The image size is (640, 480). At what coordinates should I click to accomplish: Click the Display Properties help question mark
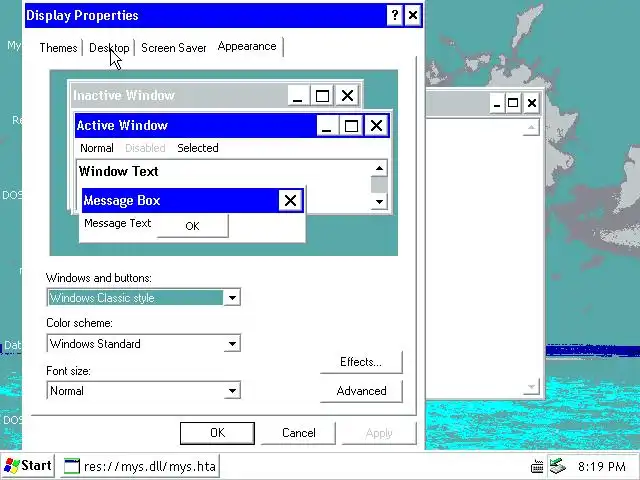(x=395, y=16)
